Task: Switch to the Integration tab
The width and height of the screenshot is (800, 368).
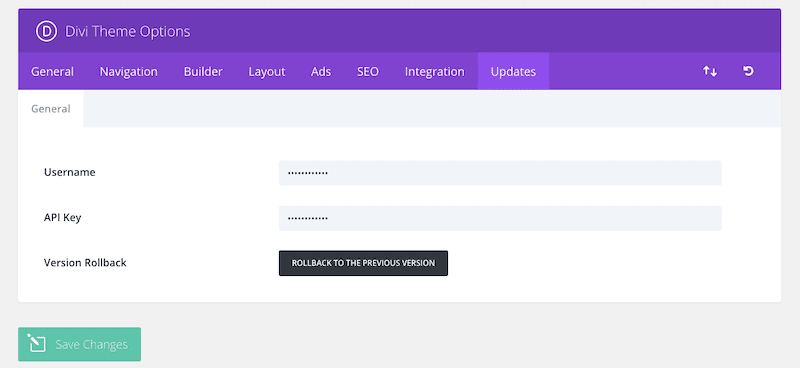Action: (x=435, y=71)
